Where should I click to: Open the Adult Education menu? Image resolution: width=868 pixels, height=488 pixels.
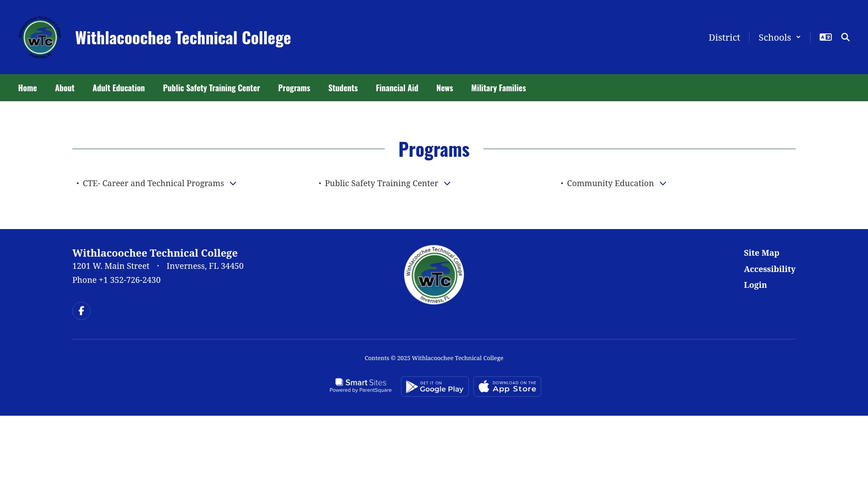click(118, 88)
